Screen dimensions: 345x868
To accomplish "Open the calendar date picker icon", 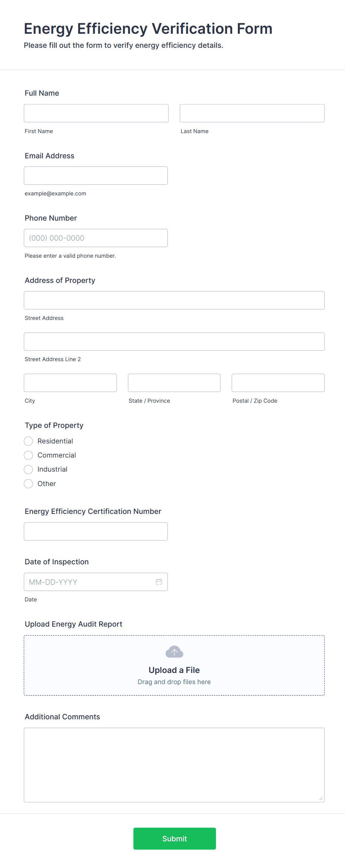I will (159, 582).
